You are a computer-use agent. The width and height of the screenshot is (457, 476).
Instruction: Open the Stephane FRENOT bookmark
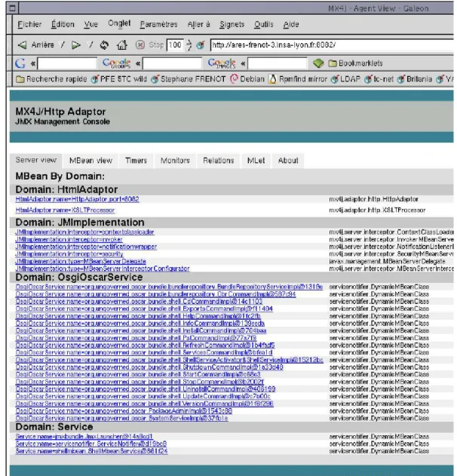[189, 79]
